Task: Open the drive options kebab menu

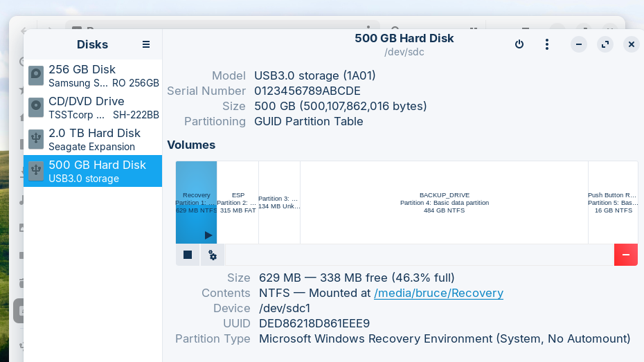Action: (547, 44)
